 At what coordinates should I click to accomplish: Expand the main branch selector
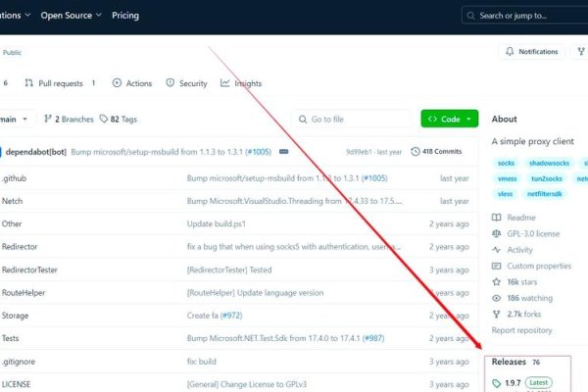(x=12, y=119)
